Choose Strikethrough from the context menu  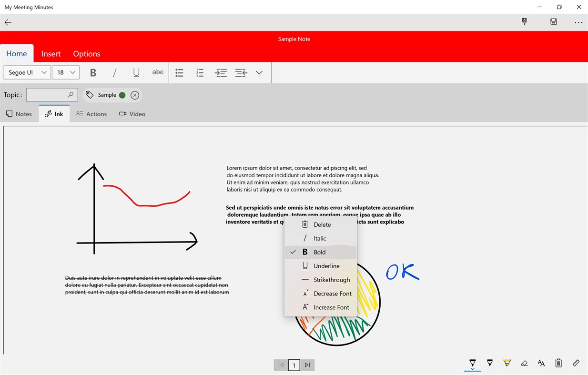point(331,280)
